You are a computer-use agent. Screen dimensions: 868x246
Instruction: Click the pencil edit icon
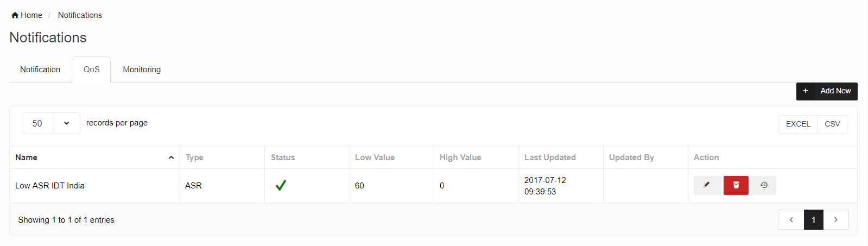[x=707, y=185]
